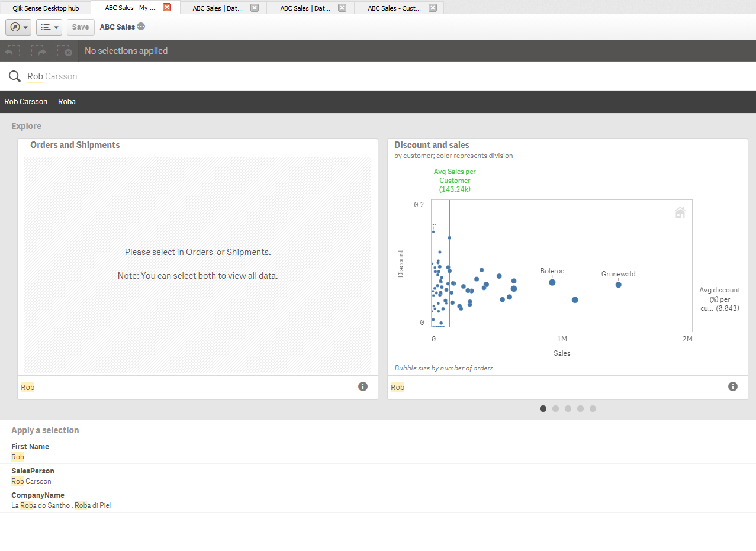
Task: Click the Discount axis title
Action: (401, 263)
